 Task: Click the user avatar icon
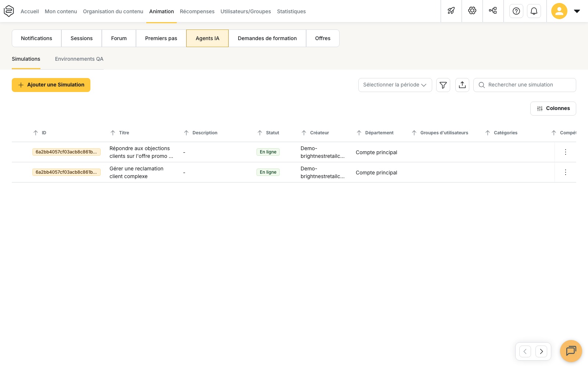(x=559, y=11)
